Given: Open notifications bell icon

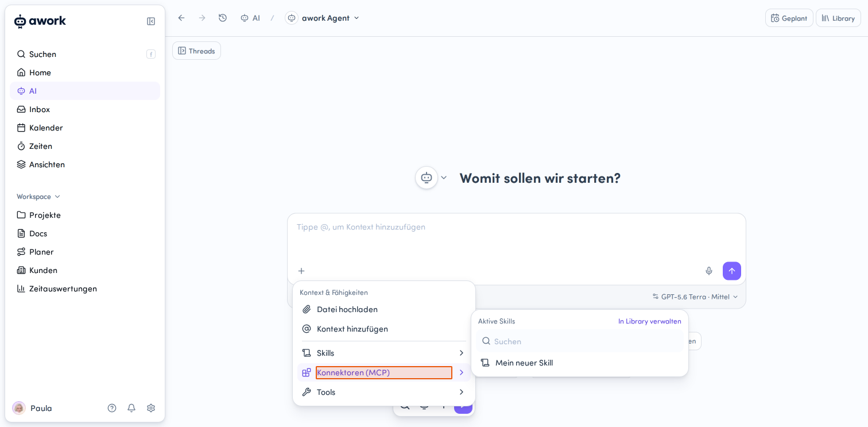Looking at the screenshot, I should click(x=131, y=408).
